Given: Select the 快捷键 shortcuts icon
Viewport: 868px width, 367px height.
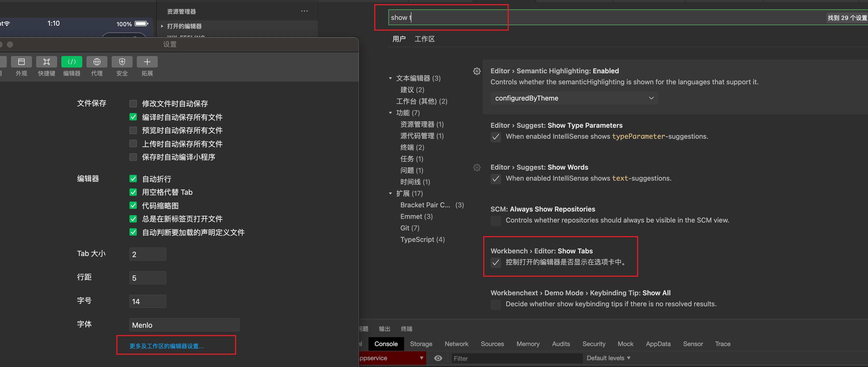Looking at the screenshot, I should (46, 62).
